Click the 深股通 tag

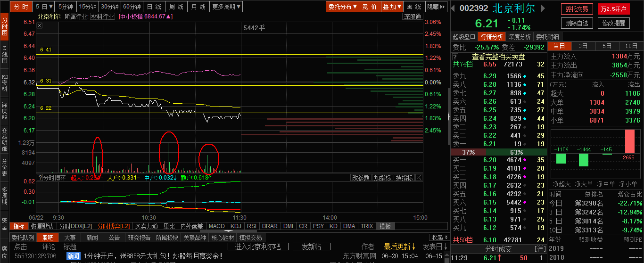tap(412, 16)
